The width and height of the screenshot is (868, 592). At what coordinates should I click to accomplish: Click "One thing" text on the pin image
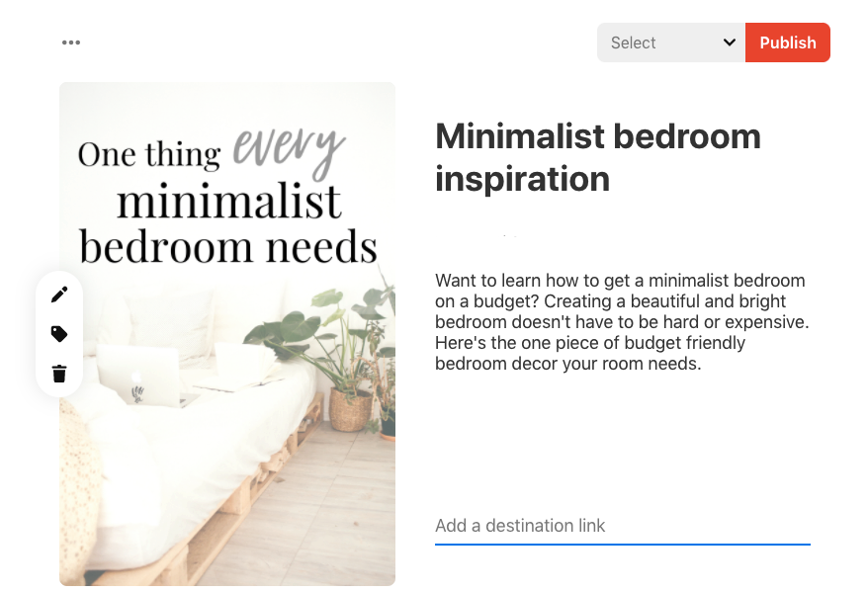(x=149, y=154)
